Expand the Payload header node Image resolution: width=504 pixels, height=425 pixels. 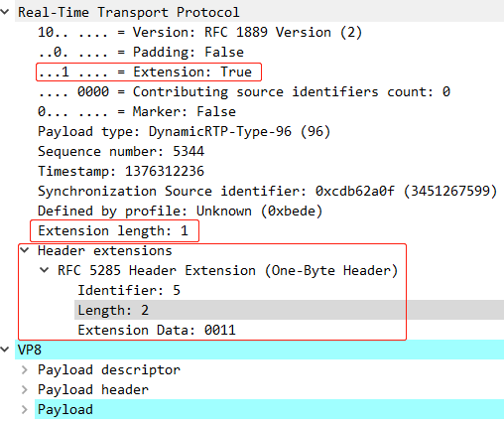tap(25, 389)
